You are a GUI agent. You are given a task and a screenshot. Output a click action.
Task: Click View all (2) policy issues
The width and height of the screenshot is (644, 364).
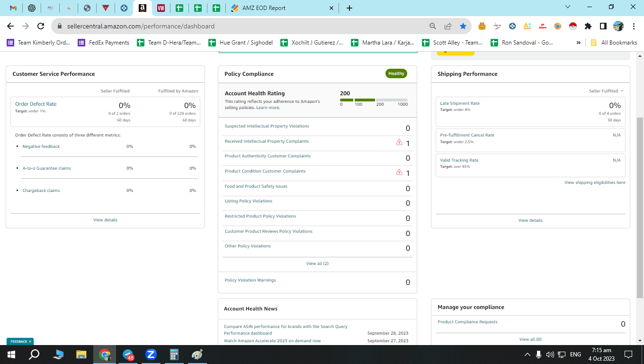[317, 264]
